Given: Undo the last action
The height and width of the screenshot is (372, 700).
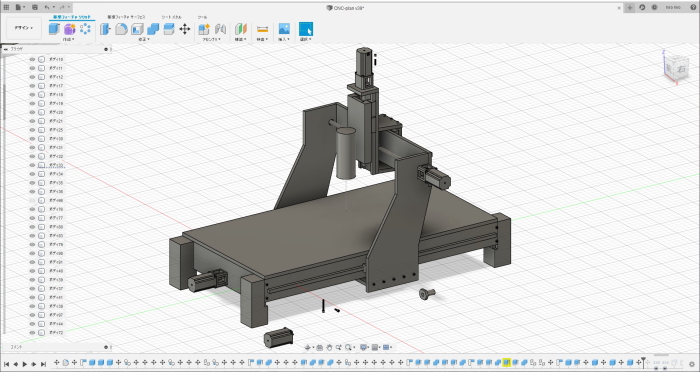Looking at the screenshot, I should point(47,8).
